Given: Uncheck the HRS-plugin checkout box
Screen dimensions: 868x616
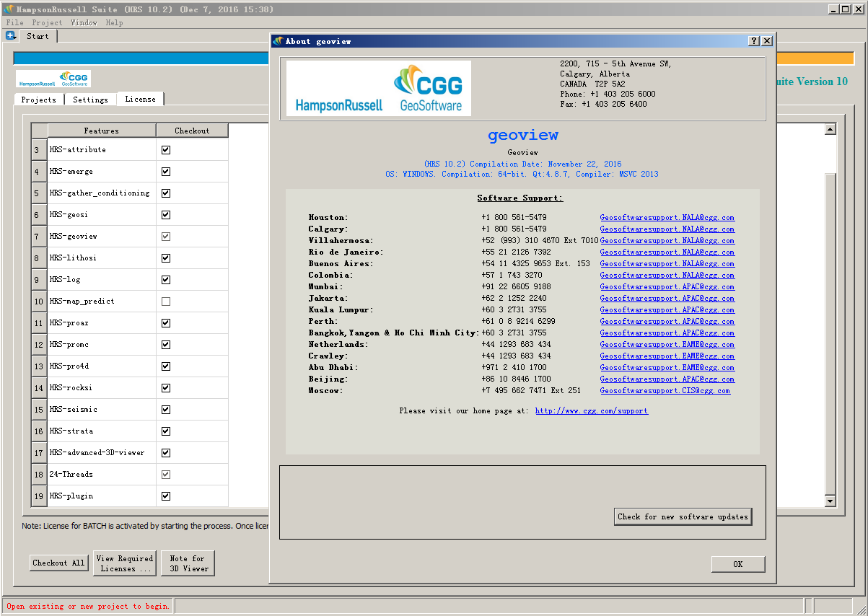Looking at the screenshot, I should point(166,496).
